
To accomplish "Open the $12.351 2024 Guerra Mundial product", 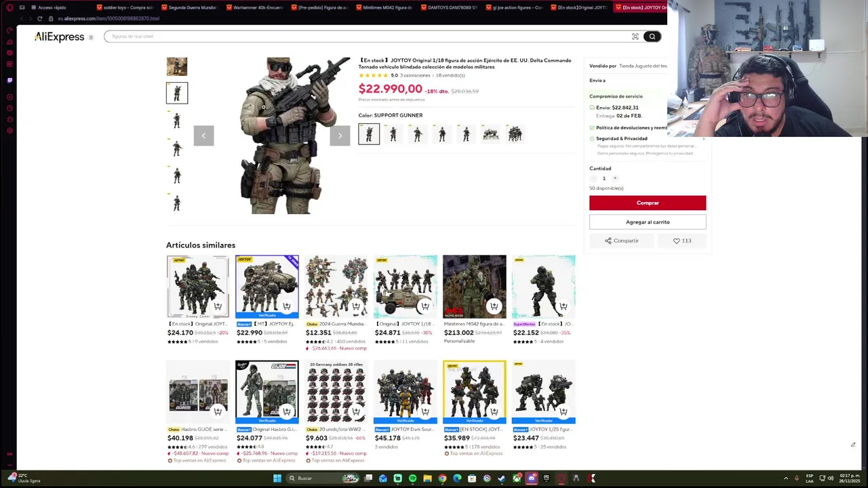I will click(336, 287).
